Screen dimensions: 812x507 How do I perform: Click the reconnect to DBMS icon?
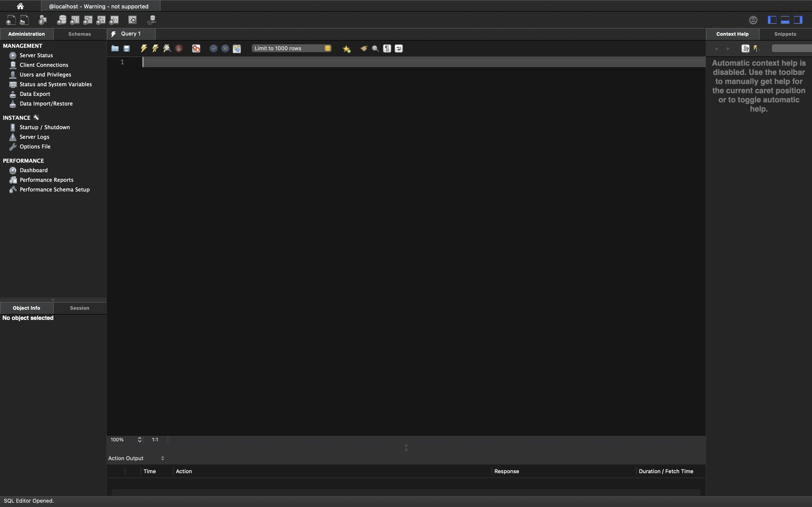click(x=151, y=20)
